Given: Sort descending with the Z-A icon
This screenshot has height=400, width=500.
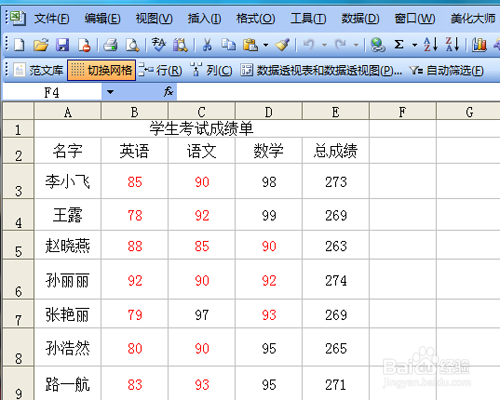Looking at the screenshot, I should click(452, 44).
